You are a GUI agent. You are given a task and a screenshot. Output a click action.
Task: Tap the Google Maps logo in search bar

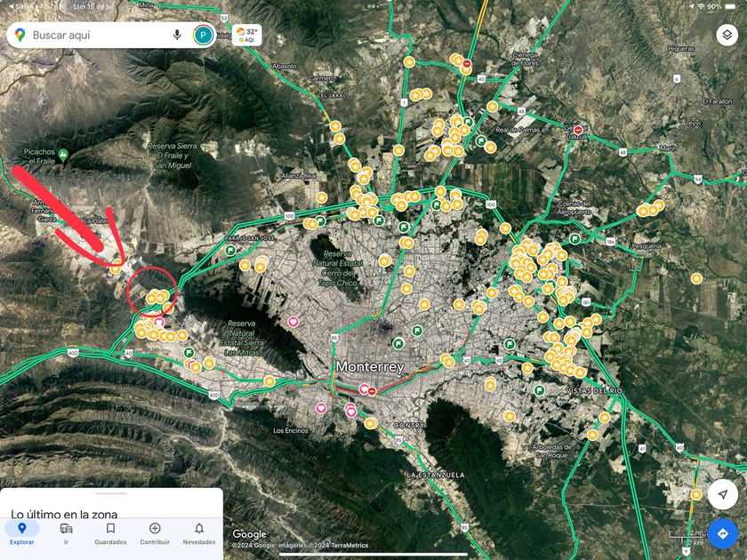tap(20, 35)
